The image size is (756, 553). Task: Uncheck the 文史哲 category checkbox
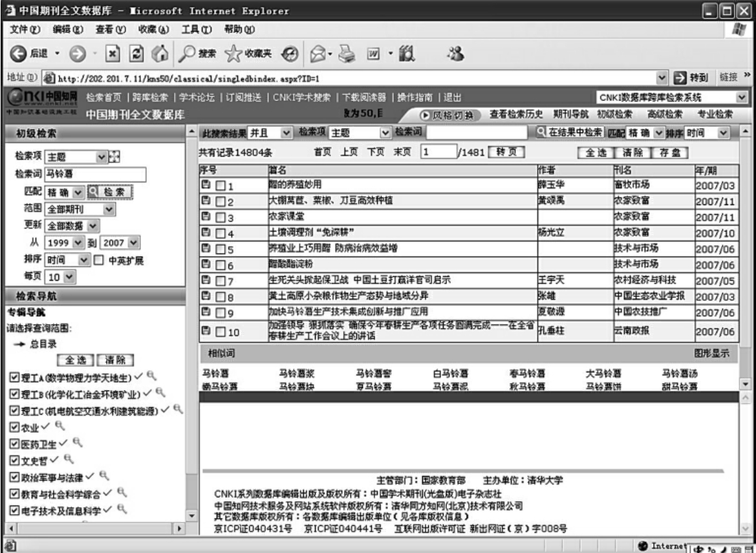tap(14, 461)
